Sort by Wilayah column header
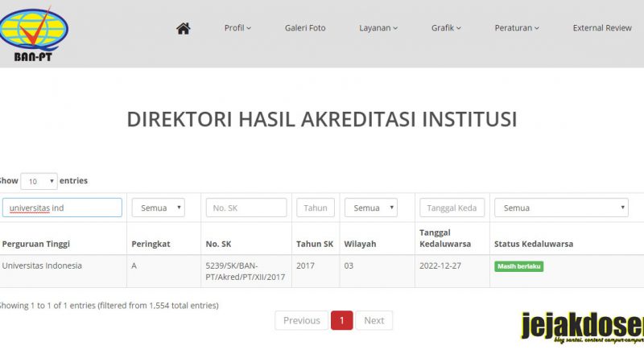 click(360, 244)
